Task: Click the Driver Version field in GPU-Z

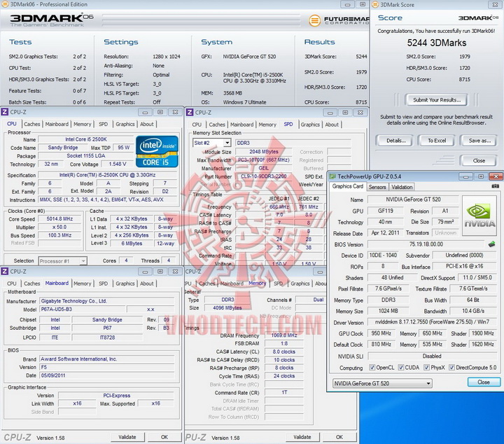Action: (x=433, y=322)
